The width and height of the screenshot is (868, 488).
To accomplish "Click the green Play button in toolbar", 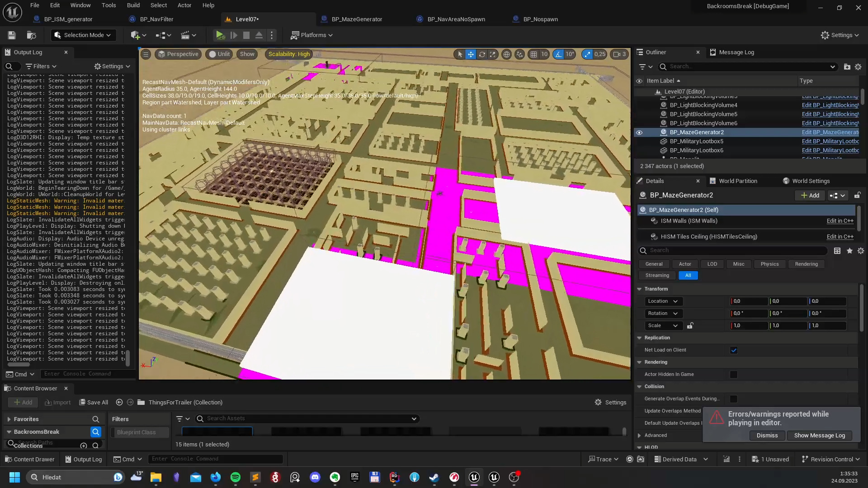I will [x=220, y=35].
